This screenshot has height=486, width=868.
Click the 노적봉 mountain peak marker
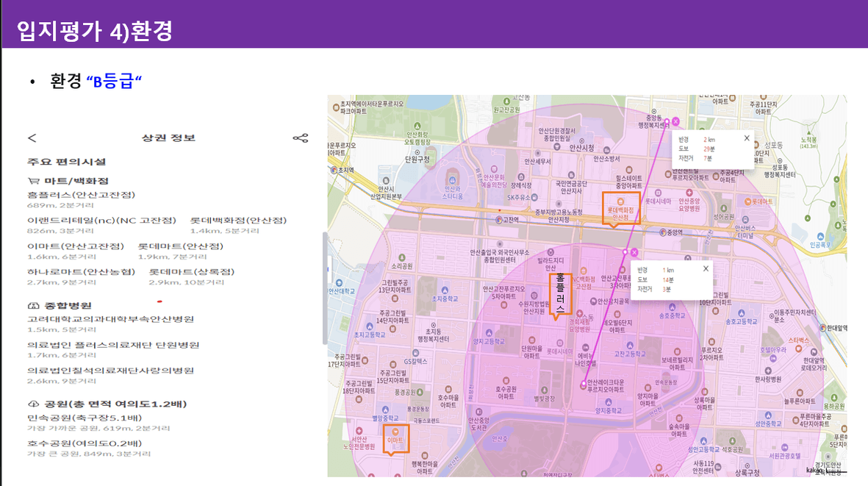click(808, 132)
